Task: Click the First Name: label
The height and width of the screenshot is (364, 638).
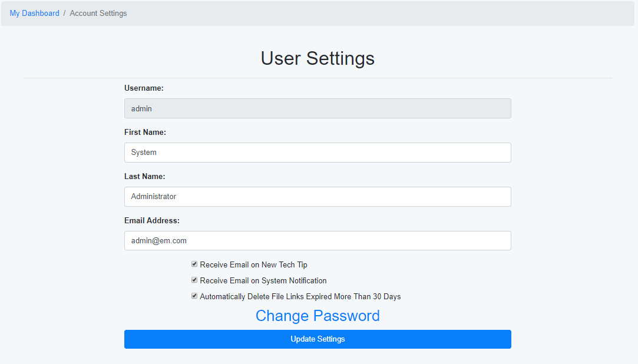Action: click(x=145, y=132)
